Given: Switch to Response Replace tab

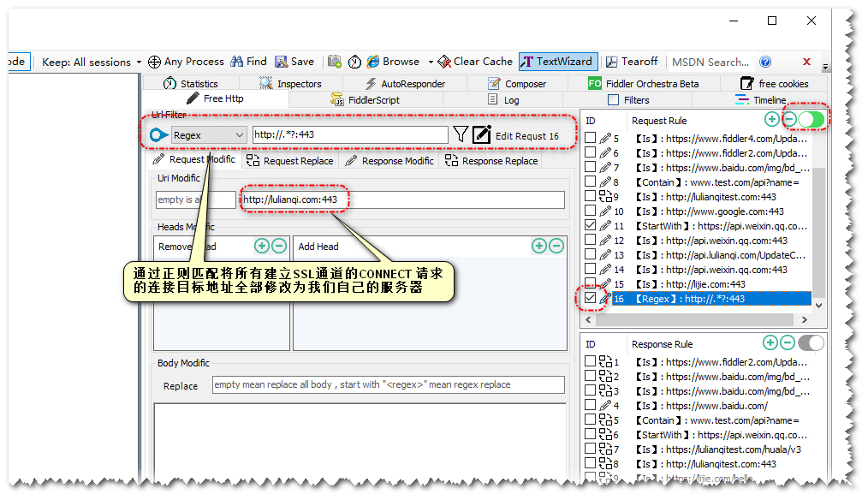Looking at the screenshot, I should (x=491, y=161).
